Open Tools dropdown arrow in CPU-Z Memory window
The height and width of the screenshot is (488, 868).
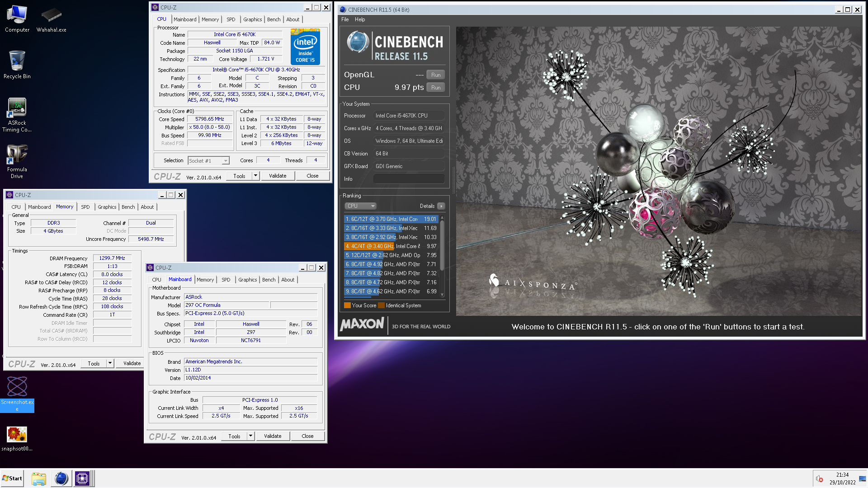tap(109, 363)
